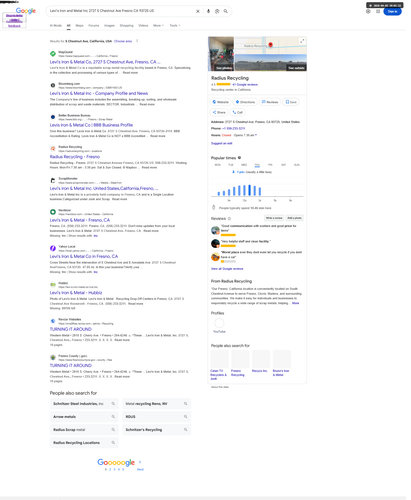Viewport: 411px width, 500px height.
Task: Click the Save button in the knowledge panel
Action: pos(291,102)
